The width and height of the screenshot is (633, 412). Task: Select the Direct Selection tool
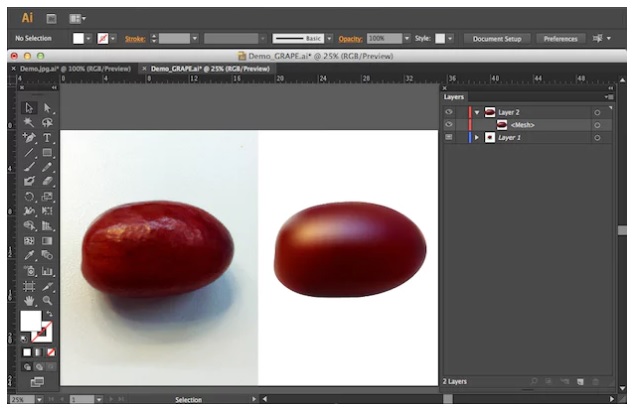pyautogui.click(x=47, y=108)
